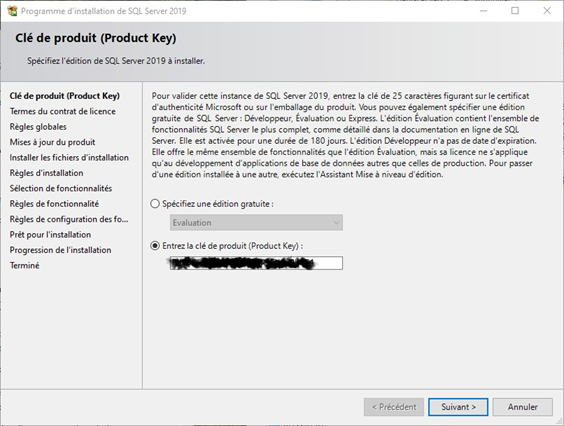Choose Prêt pour l'installation step
Viewport: 564px width, 426px height.
[x=50, y=235]
